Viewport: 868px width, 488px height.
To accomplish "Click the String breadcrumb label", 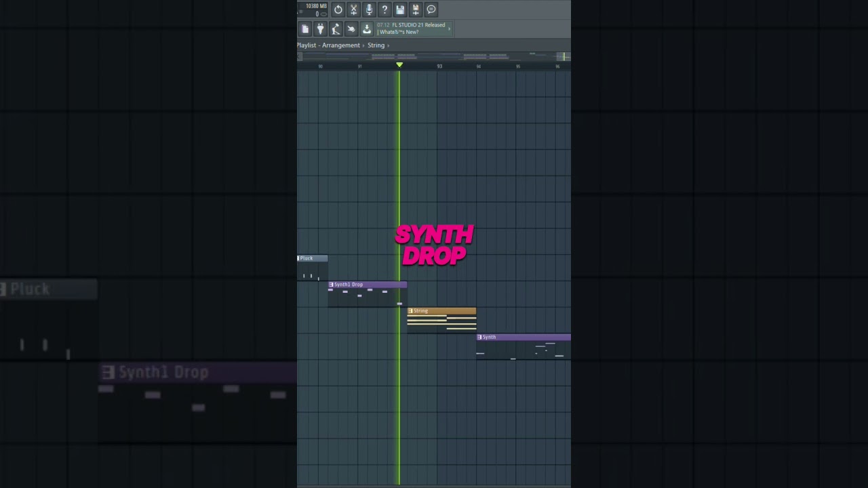I will pos(376,45).
